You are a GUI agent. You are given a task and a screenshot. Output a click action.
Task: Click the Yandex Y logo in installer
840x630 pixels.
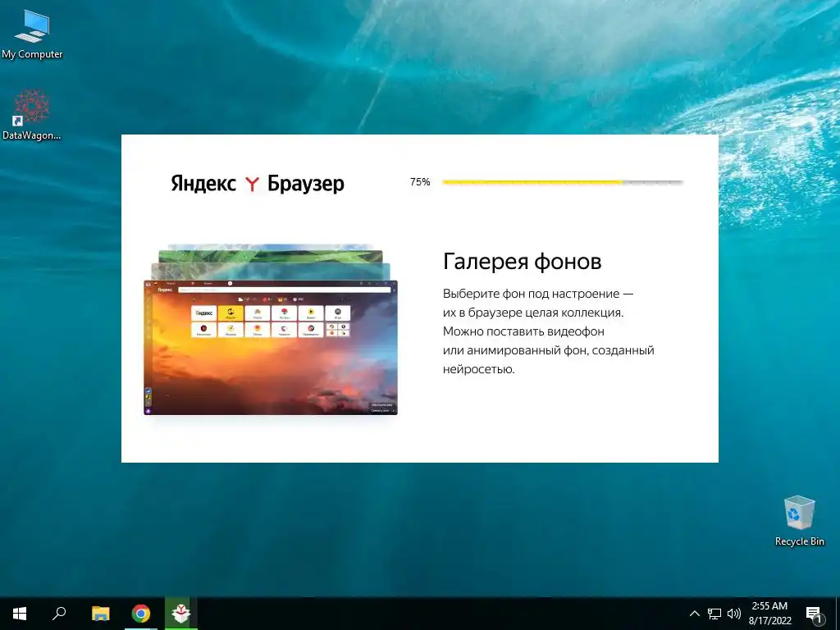click(252, 184)
